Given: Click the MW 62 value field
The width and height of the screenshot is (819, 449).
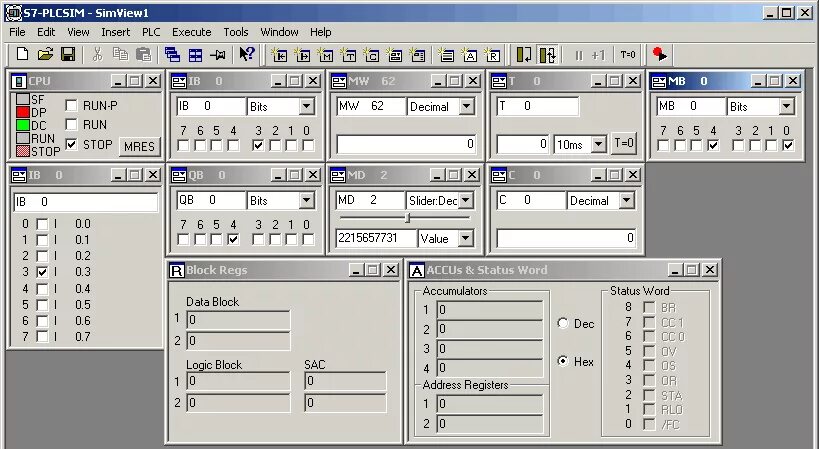Looking at the screenshot, I should (406, 144).
